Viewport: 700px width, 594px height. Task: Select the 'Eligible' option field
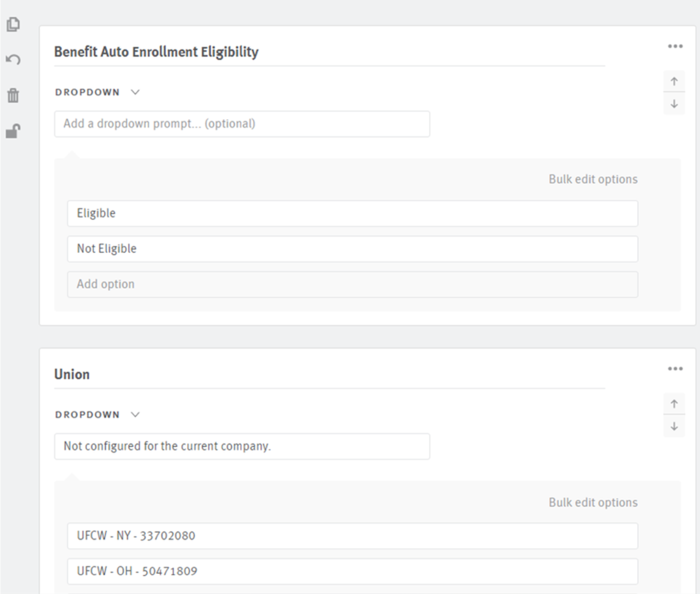[352, 213]
